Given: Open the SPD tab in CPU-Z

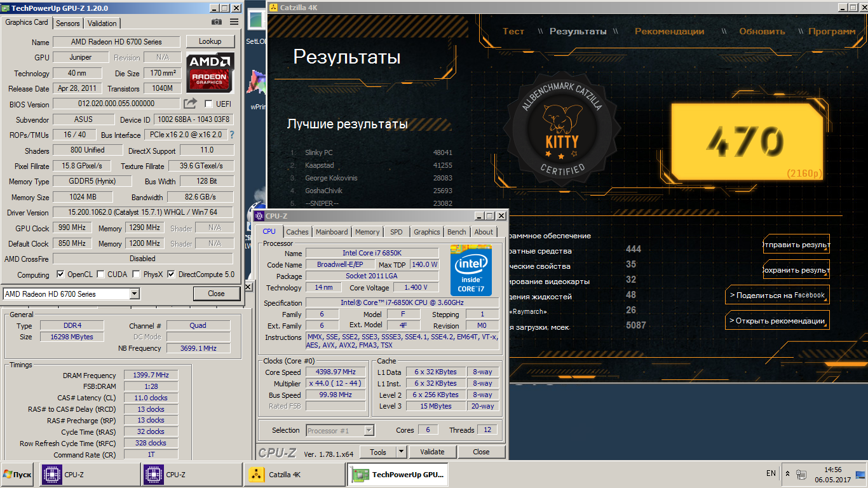Looking at the screenshot, I should coord(397,232).
